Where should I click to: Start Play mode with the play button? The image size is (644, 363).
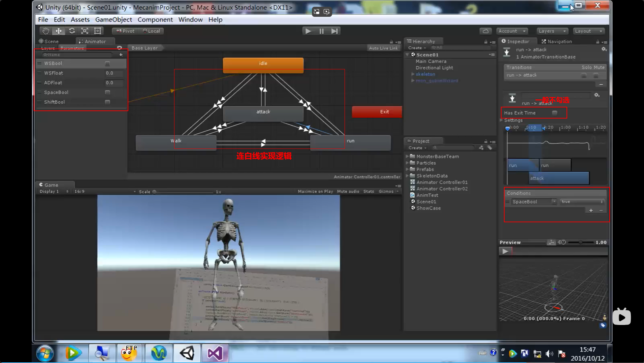pos(308,31)
